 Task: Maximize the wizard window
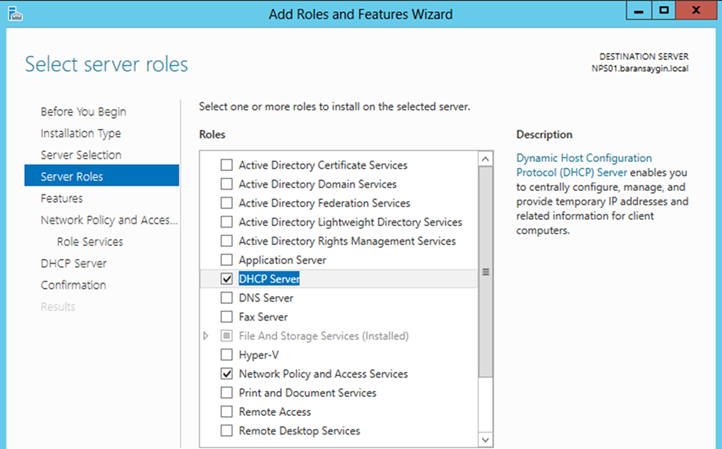pyautogui.click(x=664, y=11)
